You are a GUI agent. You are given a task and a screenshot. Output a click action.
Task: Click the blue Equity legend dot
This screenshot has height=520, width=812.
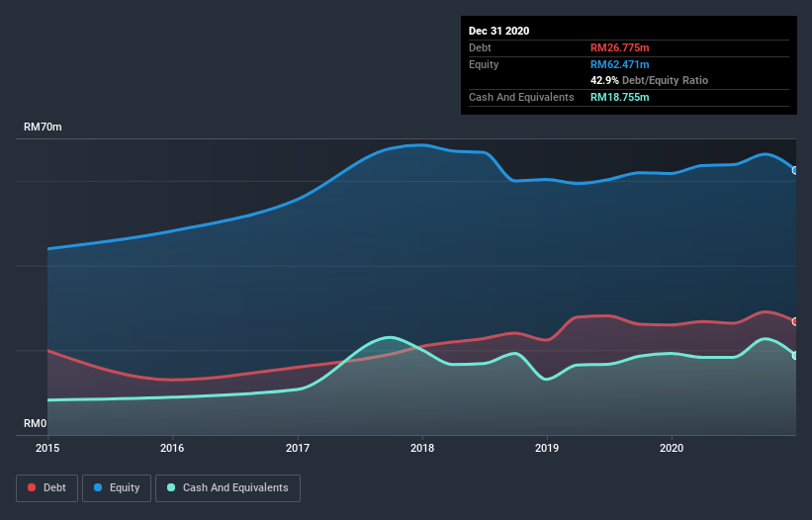(x=98, y=487)
